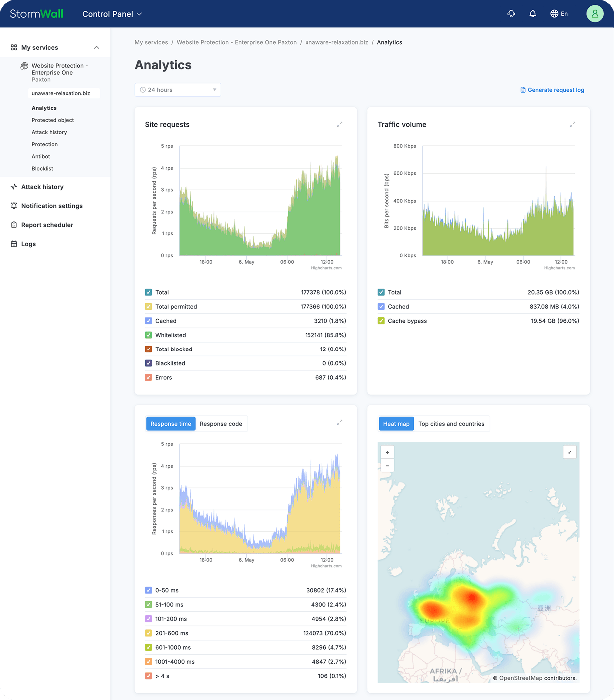This screenshot has height=700, width=614.
Task: Click the Website Protection globe icon
Action: [x=24, y=66]
